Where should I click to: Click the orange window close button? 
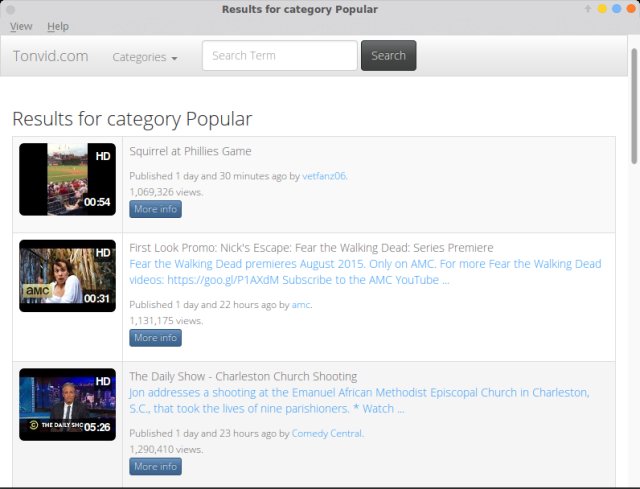[x=631, y=9]
